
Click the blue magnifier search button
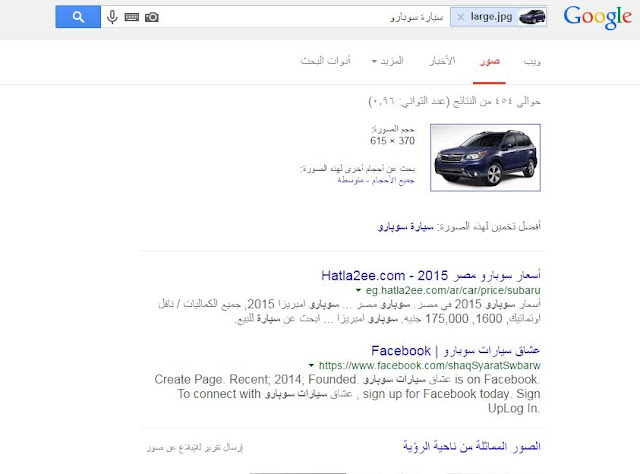pos(78,17)
